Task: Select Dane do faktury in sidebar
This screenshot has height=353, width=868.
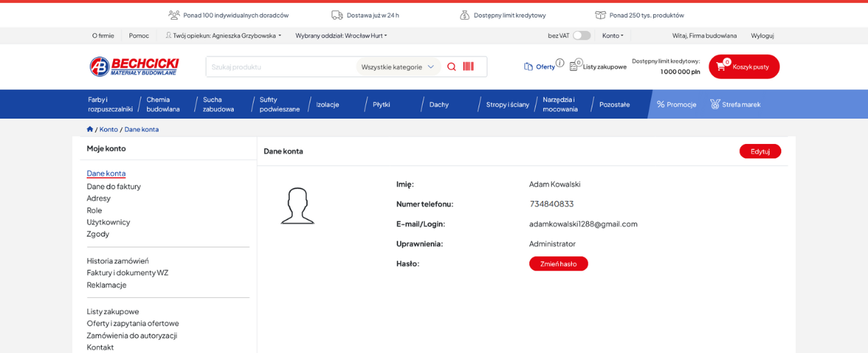Action: pos(114,186)
